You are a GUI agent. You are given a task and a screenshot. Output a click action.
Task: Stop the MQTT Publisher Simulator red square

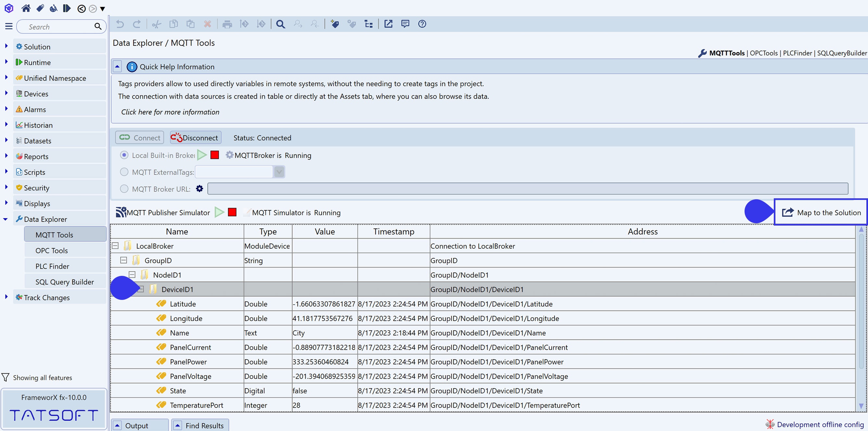pos(232,212)
